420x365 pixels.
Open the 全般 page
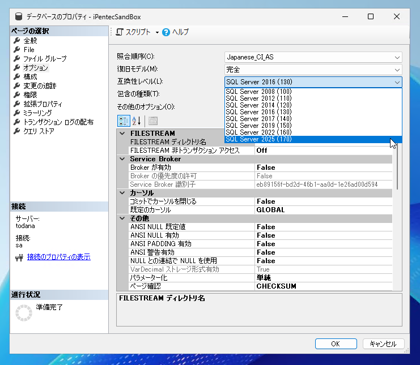30,41
